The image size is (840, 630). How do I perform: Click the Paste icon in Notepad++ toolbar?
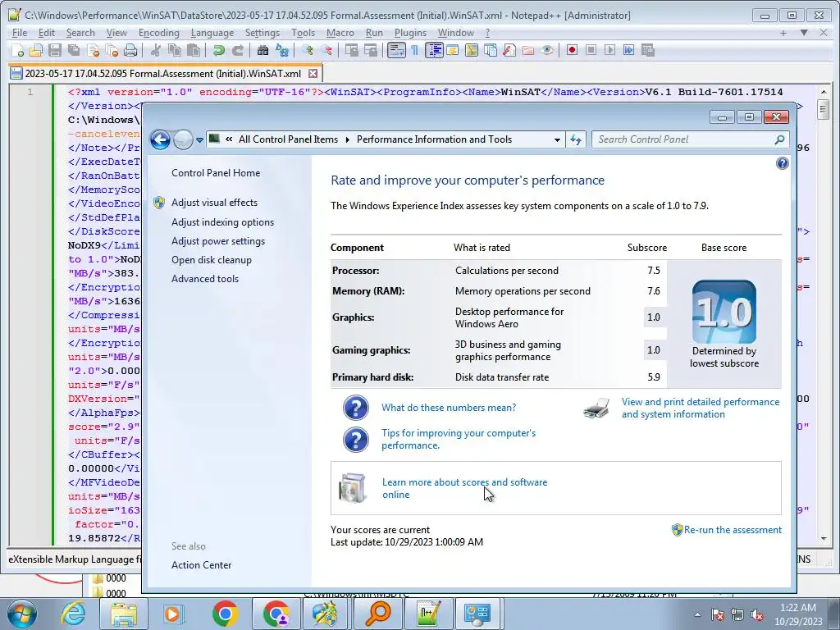[194, 50]
